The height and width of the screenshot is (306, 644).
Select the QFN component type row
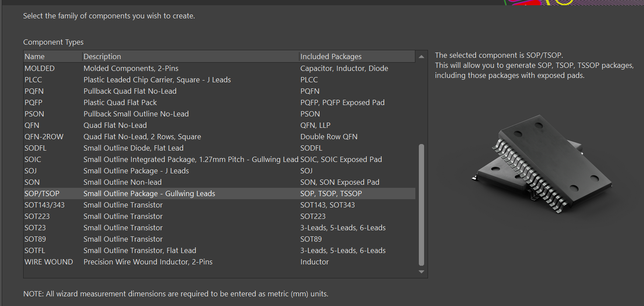[219, 125]
